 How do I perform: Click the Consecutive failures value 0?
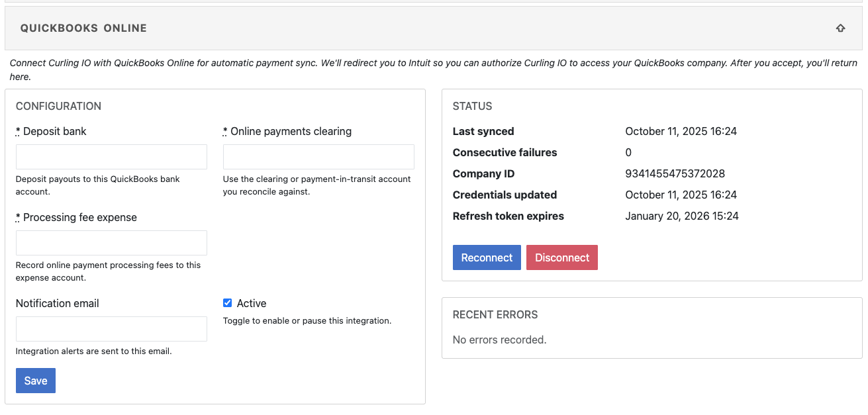pyautogui.click(x=628, y=152)
